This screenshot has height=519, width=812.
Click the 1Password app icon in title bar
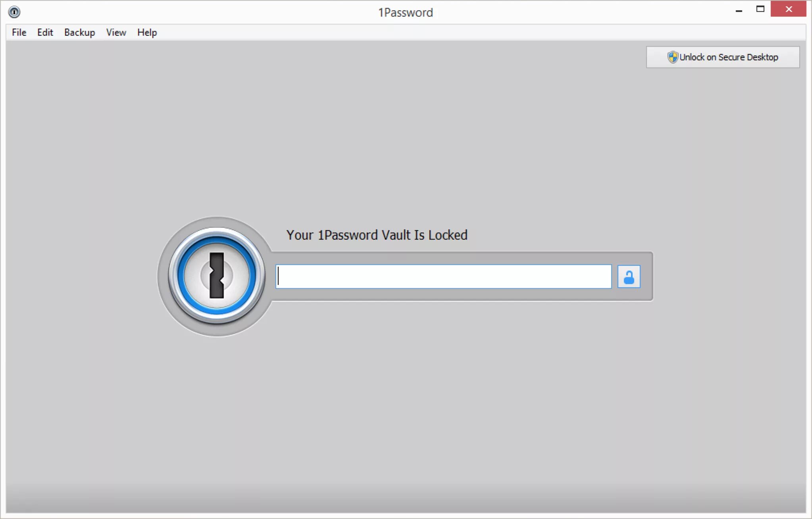pos(14,12)
